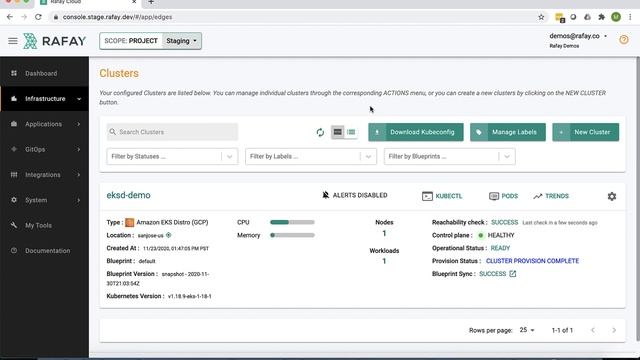The width and height of the screenshot is (640, 360).
Task: Click the Memory usage bar
Action: 292,235
